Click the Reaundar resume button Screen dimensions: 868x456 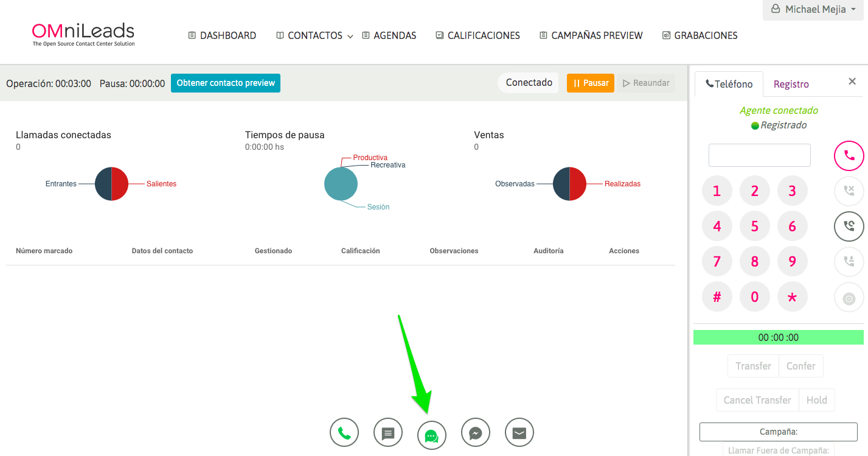[x=646, y=83]
